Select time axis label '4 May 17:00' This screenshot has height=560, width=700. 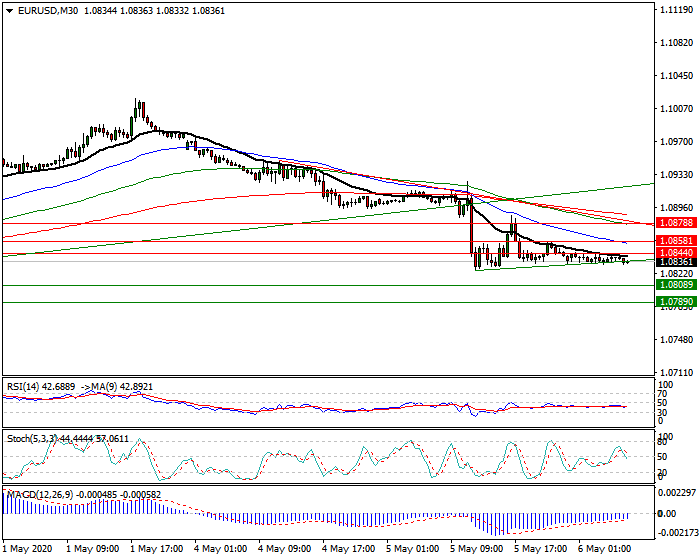tap(349, 548)
